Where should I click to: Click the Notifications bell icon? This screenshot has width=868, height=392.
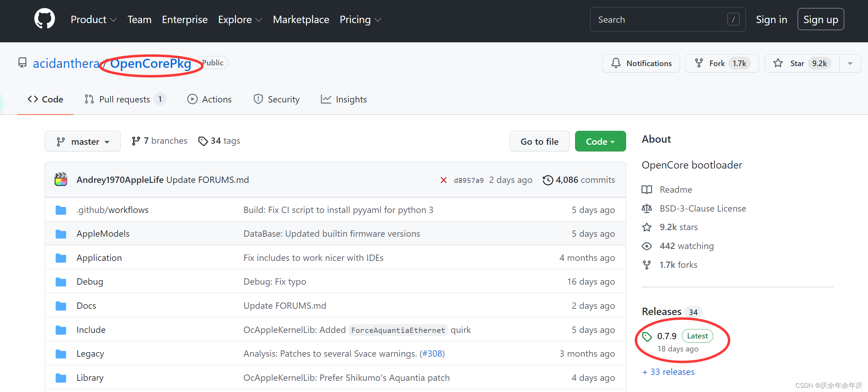(616, 63)
